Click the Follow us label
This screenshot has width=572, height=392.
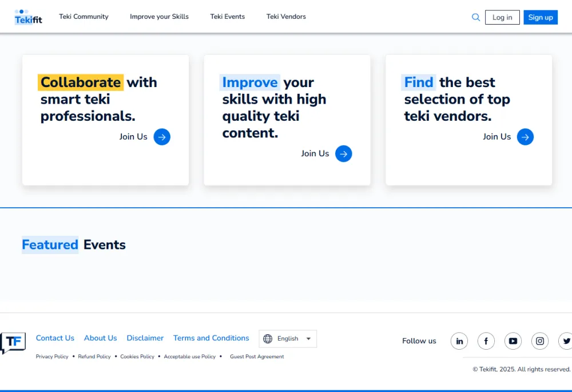[419, 341]
